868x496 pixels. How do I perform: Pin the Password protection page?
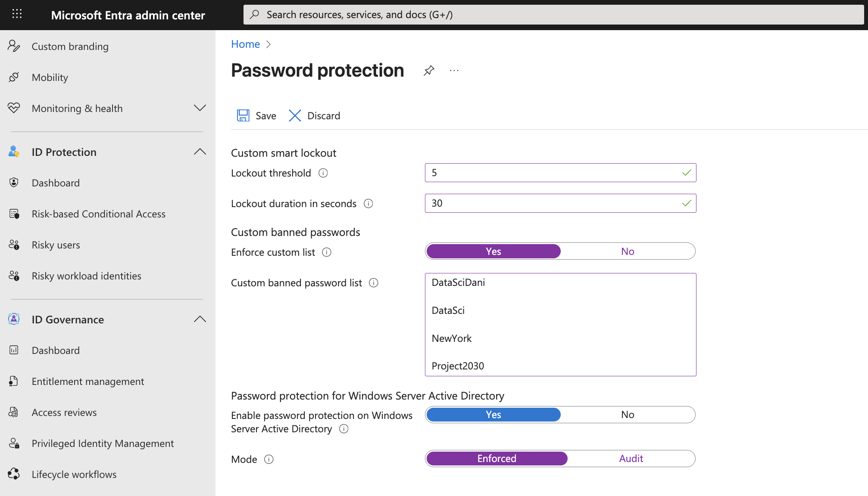pos(429,71)
